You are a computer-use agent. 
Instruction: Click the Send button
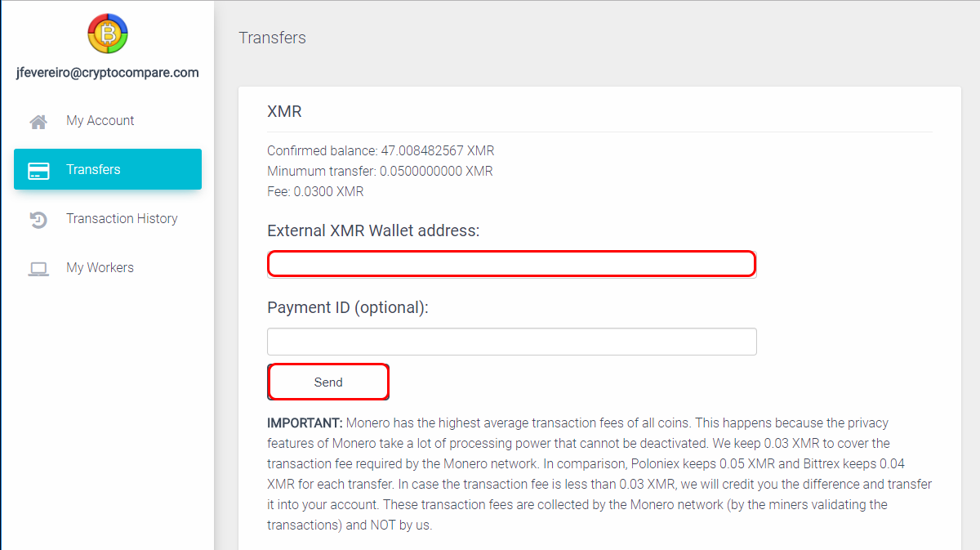click(x=328, y=382)
